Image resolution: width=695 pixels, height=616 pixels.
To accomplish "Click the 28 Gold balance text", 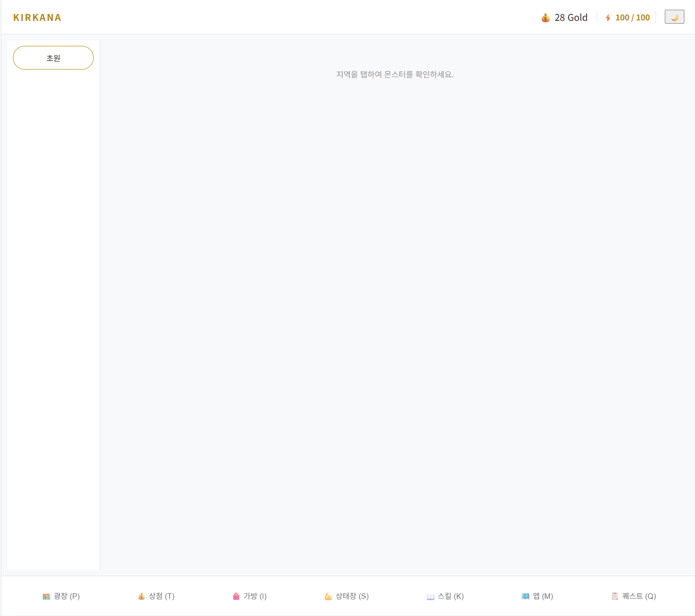I will (x=571, y=18).
